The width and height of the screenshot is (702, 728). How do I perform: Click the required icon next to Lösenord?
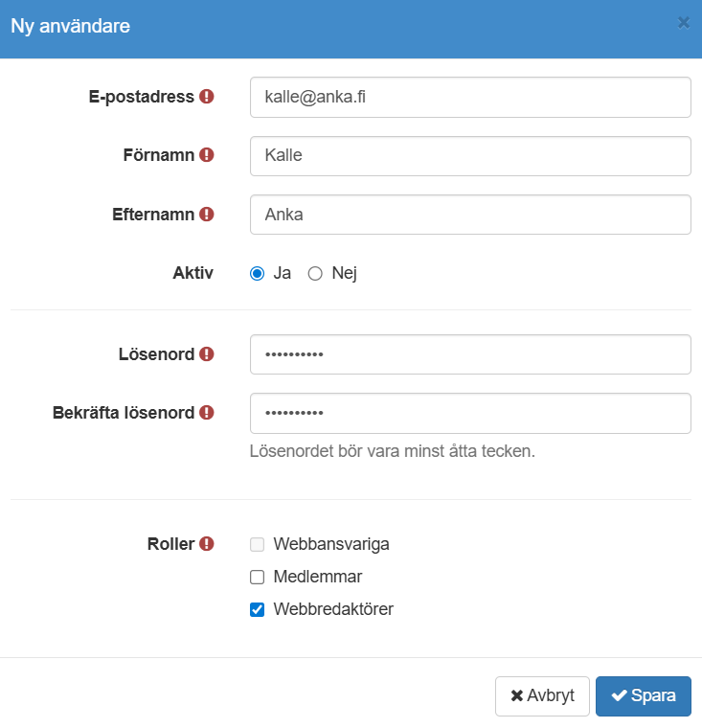pos(207,354)
